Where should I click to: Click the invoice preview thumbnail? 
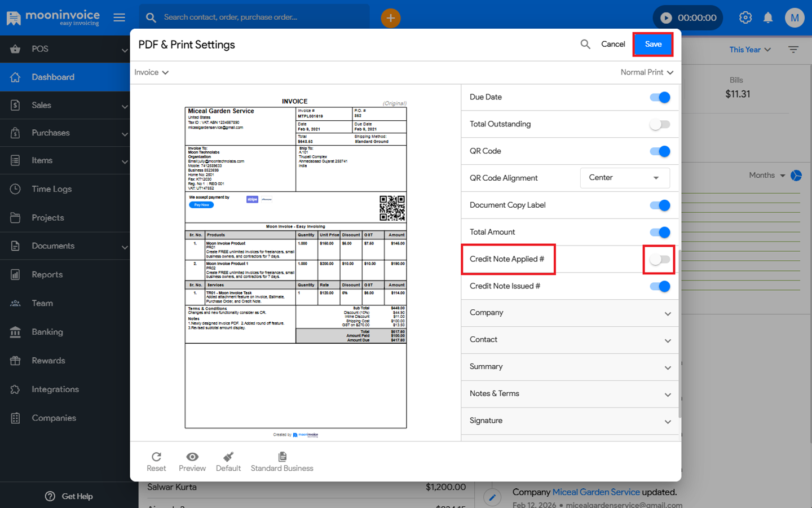tap(295, 265)
